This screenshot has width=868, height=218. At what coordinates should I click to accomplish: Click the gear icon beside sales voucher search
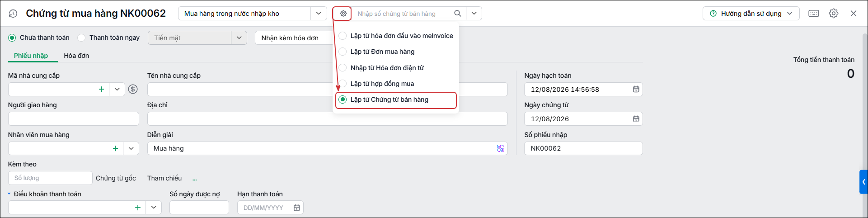pyautogui.click(x=343, y=14)
